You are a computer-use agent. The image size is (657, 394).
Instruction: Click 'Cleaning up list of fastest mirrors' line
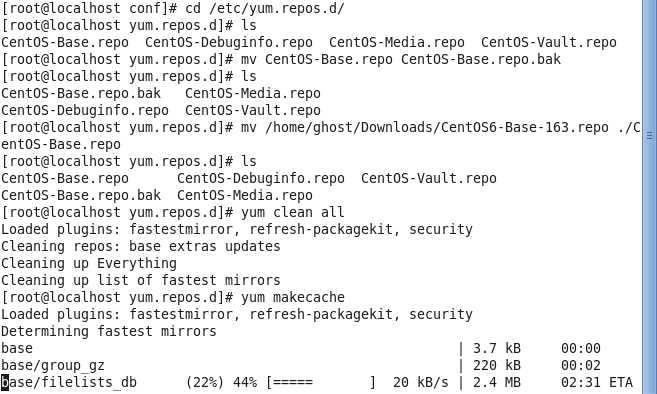coord(141,280)
